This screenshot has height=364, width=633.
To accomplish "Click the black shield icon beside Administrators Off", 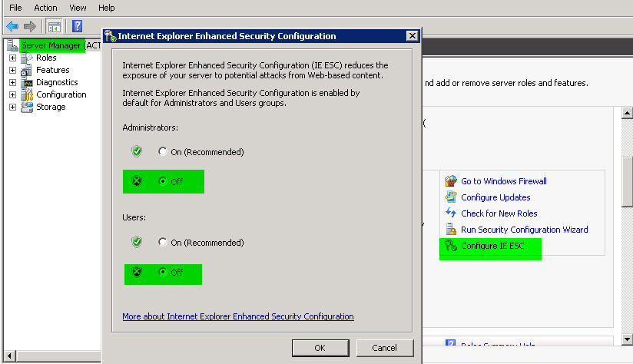I will [137, 181].
